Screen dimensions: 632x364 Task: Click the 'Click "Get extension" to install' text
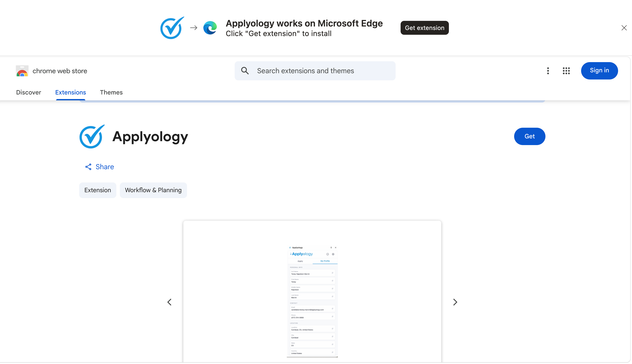[279, 33]
